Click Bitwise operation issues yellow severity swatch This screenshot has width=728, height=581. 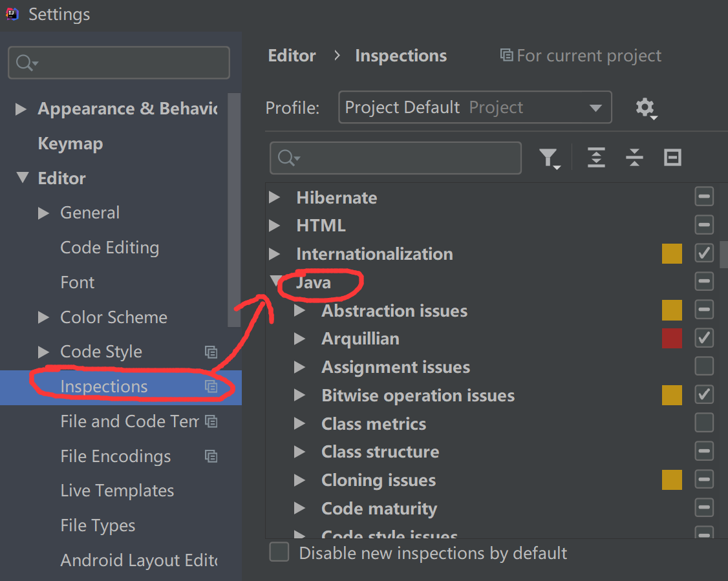point(672,394)
